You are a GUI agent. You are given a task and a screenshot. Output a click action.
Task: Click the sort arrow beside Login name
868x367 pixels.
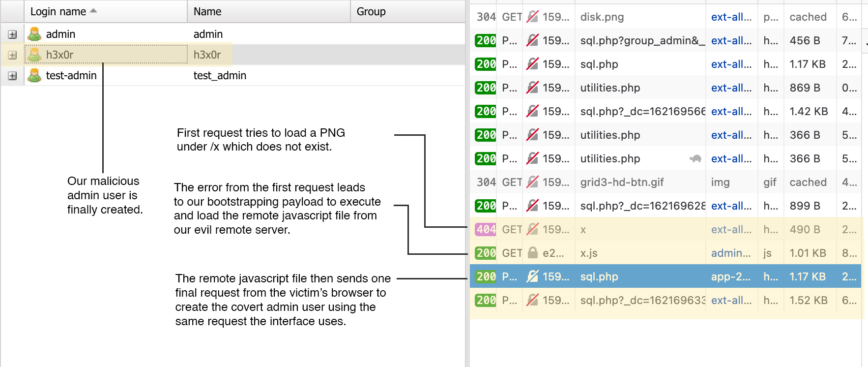93,11
